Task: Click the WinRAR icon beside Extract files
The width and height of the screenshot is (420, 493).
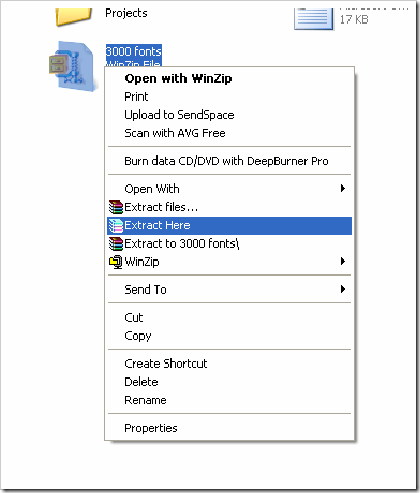Action: pos(116,207)
